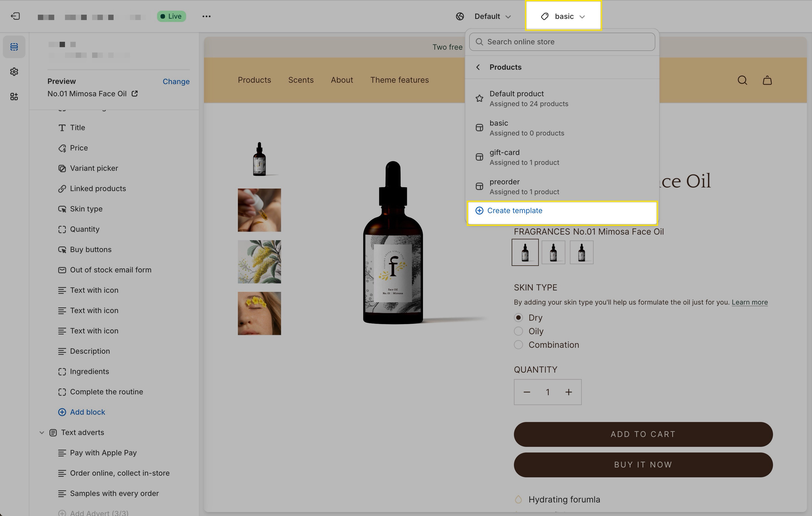Open Products in store navigation
The image size is (812, 516).
point(254,80)
